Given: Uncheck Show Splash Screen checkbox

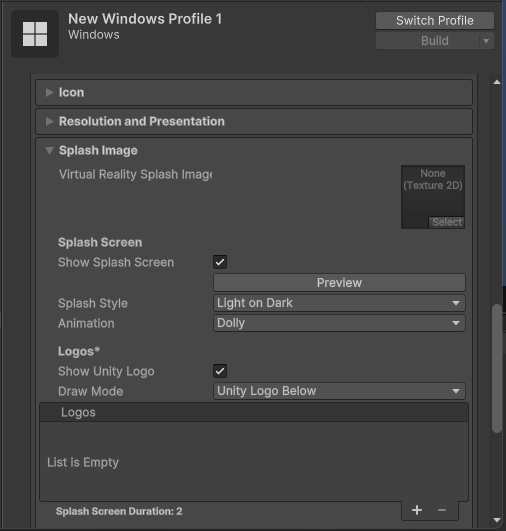Looking at the screenshot, I should point(220,262).
